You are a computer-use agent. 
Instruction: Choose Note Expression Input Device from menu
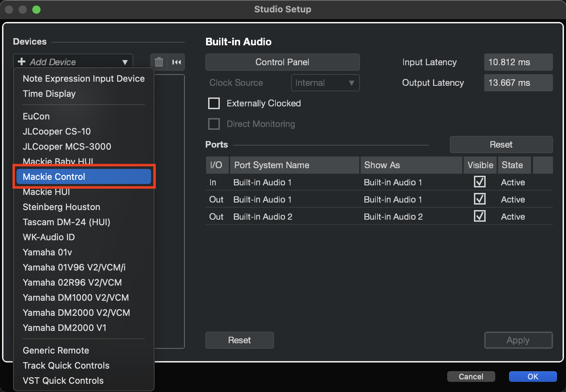[x=84, y=79]
